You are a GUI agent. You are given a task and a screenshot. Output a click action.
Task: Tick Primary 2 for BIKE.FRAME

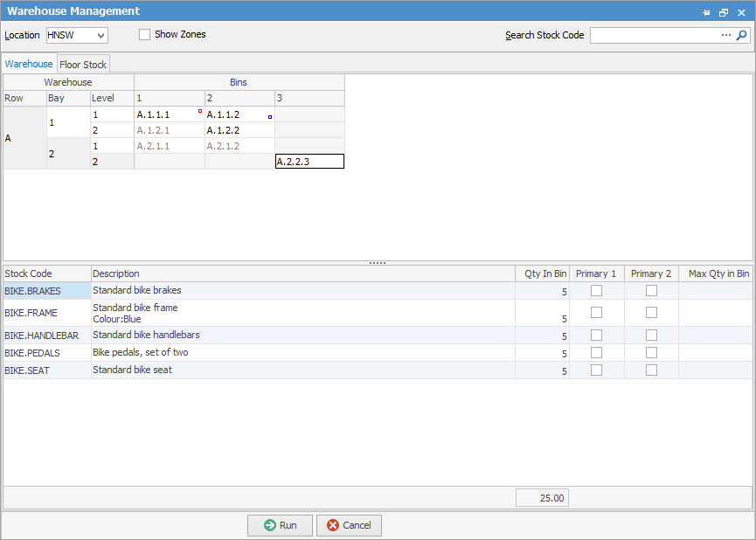click(651, 312)
